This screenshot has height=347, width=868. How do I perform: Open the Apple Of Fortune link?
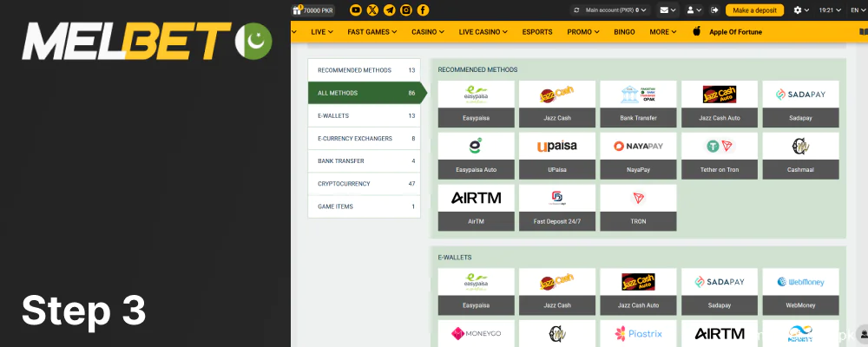(735, 32)
